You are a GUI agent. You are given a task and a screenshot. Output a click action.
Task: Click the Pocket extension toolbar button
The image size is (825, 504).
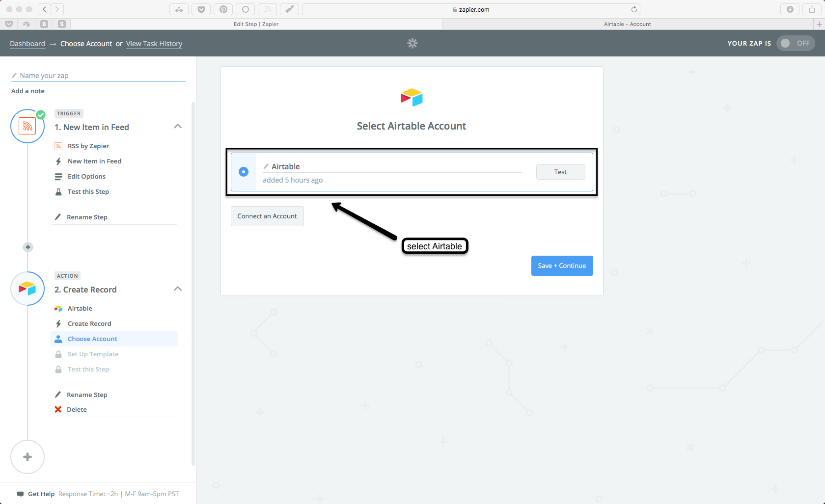point(201,9)
